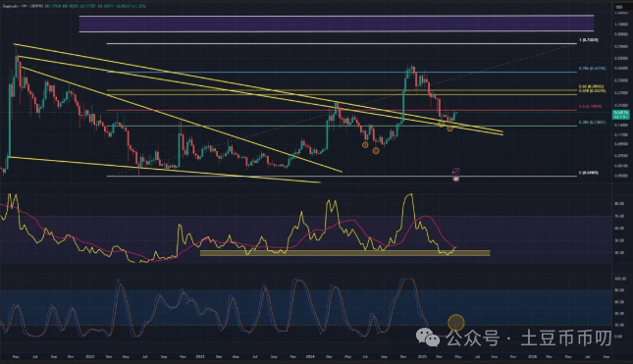
Task: Click the 2024 label on the time axis
Action: 310,357
